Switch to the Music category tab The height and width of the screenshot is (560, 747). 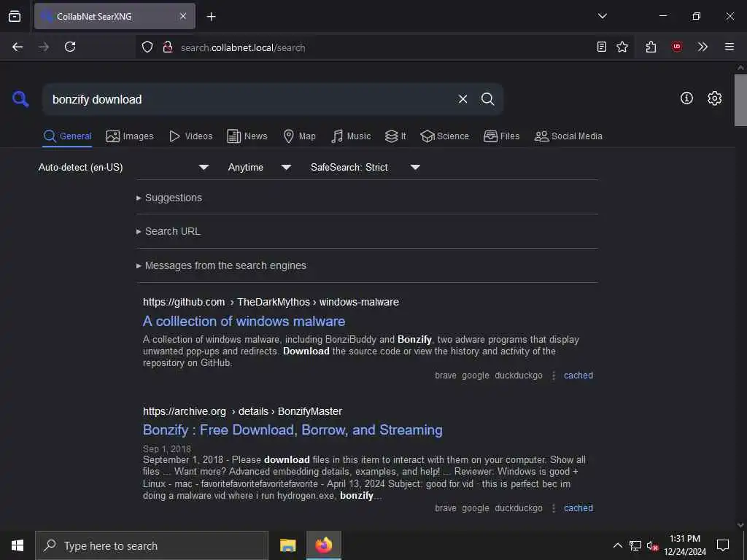pyautogui.click(x=351, y=136)
